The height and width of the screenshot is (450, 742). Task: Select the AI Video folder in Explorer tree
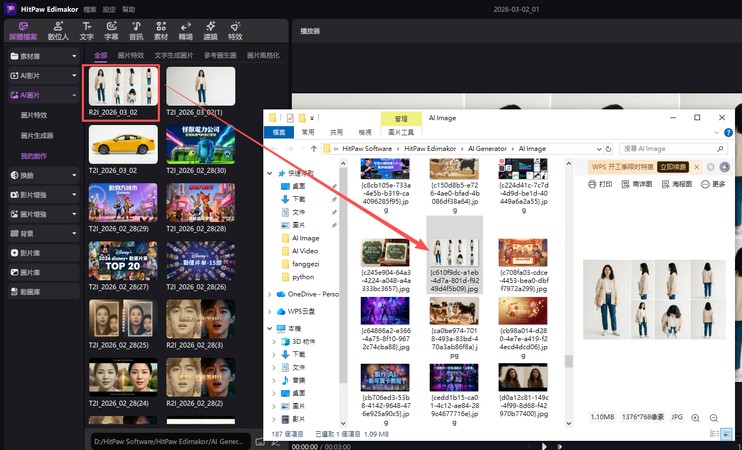coord(304,251)
